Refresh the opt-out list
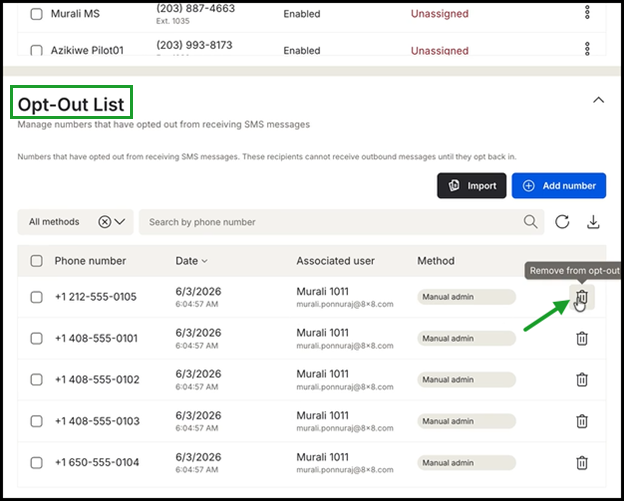Image resolution: width=624 pixels, height=501 pixels. point(562,222)
